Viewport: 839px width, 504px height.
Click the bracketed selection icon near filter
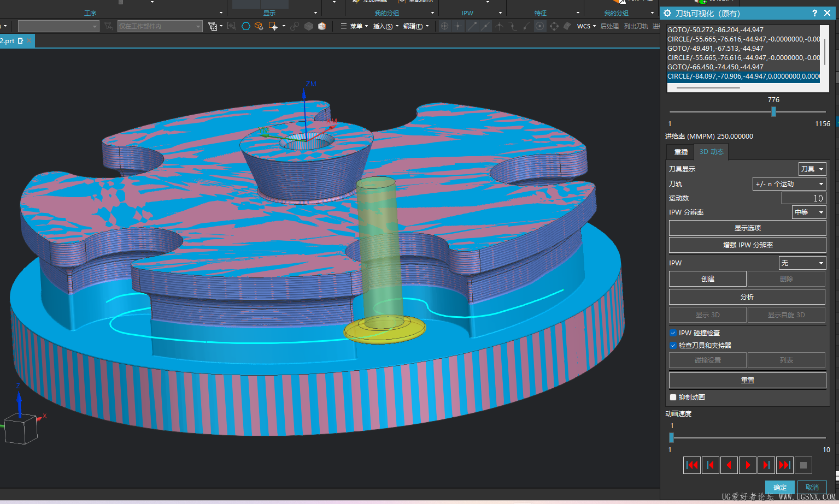(x=231, y=26)
